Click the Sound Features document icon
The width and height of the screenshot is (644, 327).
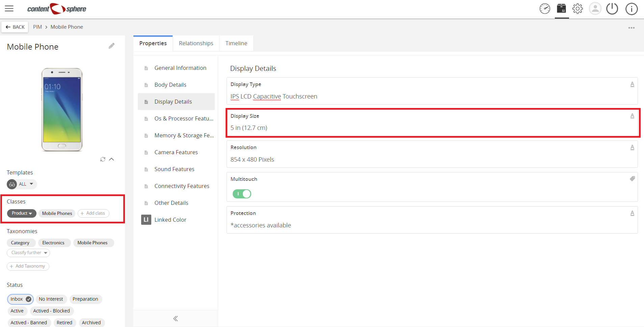click(146, 169)
